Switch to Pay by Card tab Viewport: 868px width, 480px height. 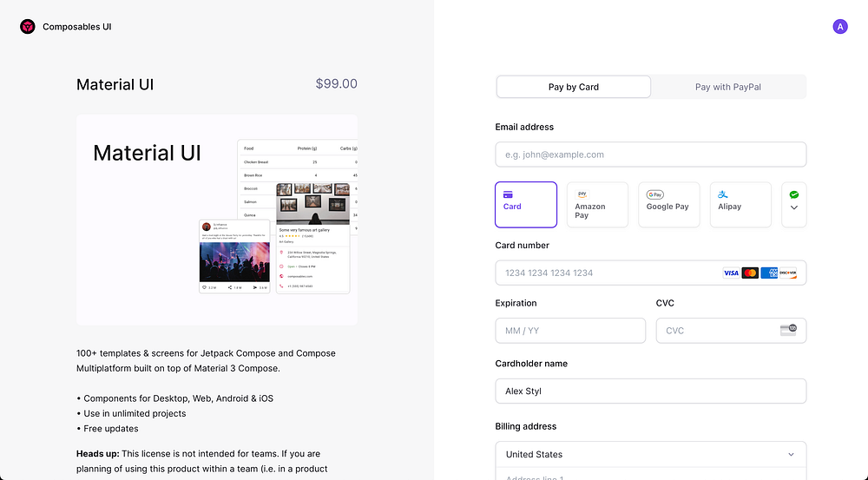tap(574, 87)
